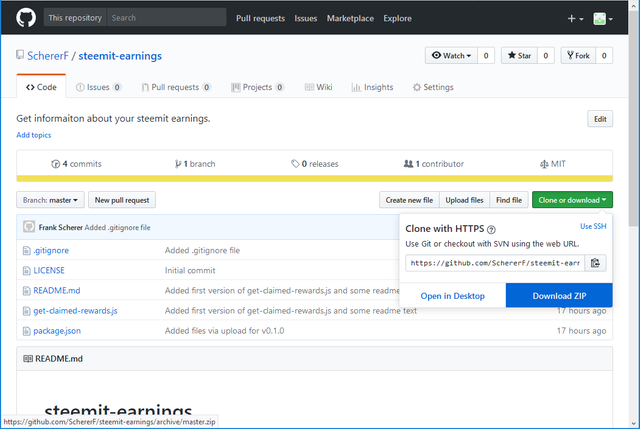Open the .gitignore file
The height and width of the screenshot is (429, 640).
point(51,250)
